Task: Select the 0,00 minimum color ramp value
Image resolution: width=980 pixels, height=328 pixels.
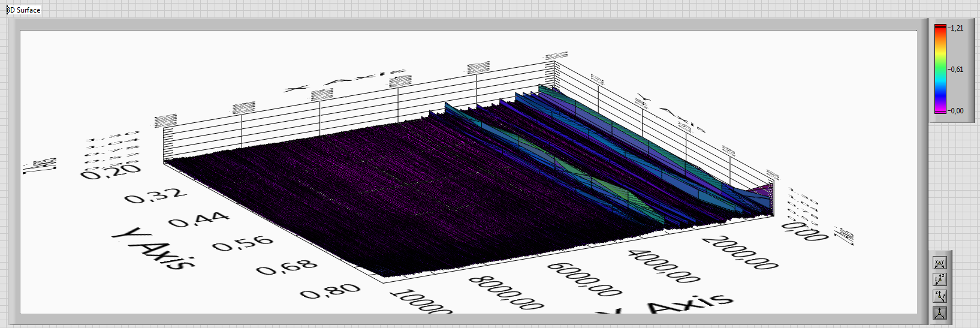Action: [957, 111]
